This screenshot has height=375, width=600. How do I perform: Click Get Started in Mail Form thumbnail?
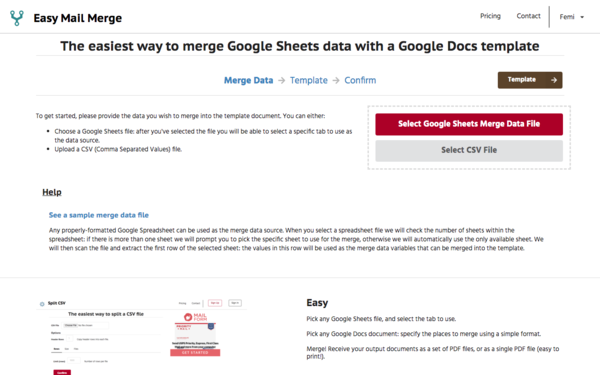click(x=195, y=352)
